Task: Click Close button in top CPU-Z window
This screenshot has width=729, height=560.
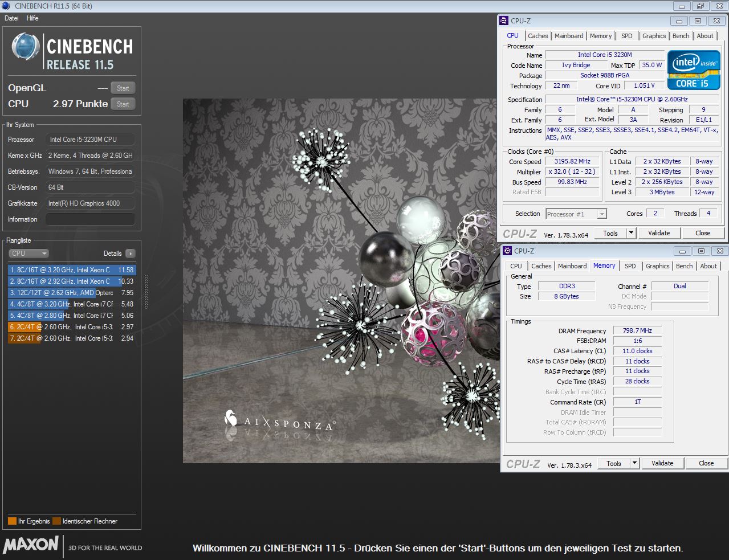Action: point(703,233)
